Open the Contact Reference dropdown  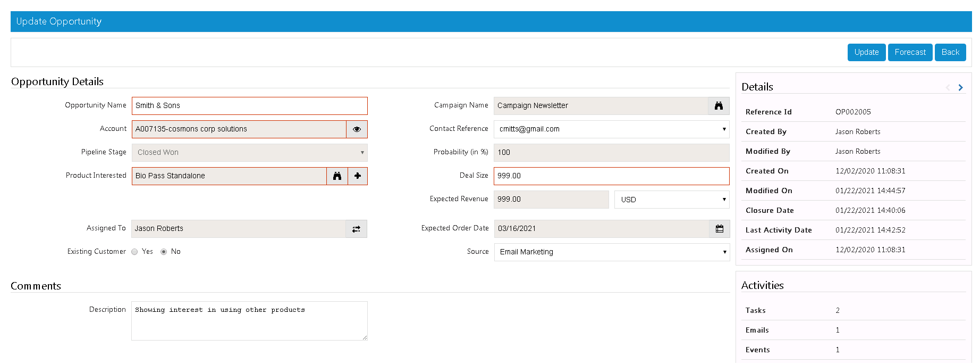tap(611, 129)
